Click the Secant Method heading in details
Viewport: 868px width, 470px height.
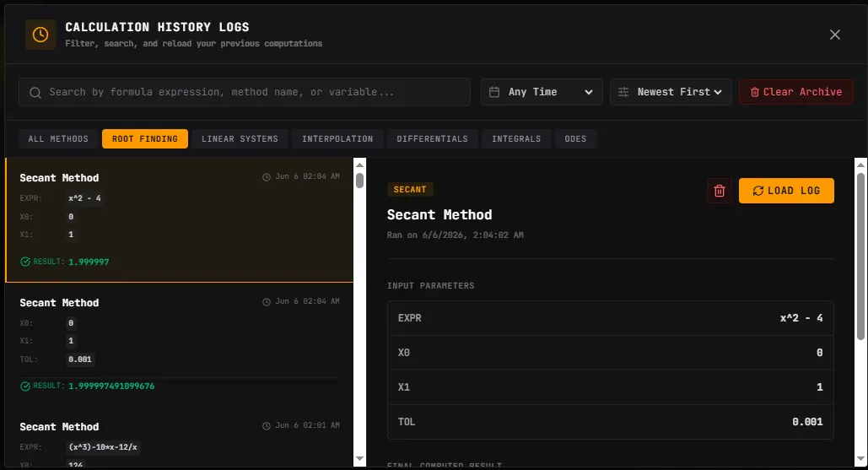click(x=439, y=215)
